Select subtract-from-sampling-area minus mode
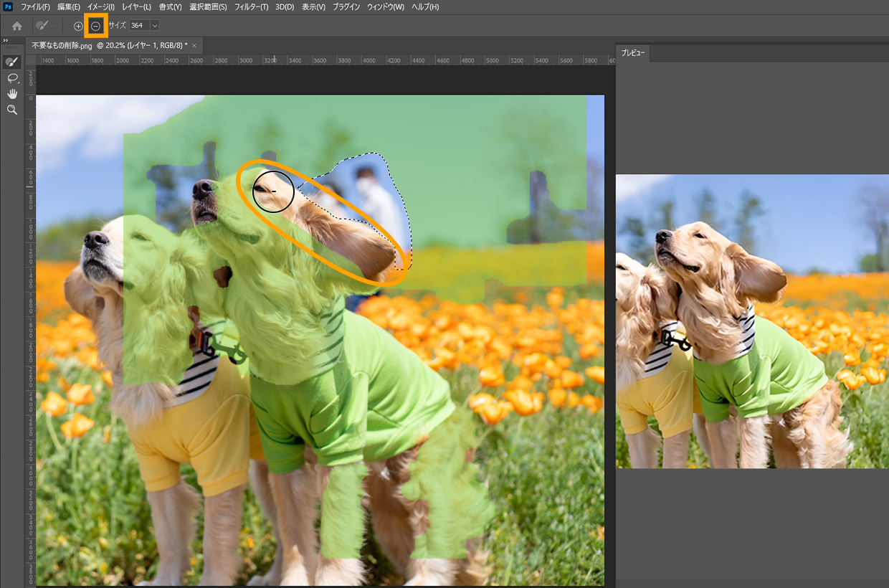 (x=96, y=26)
